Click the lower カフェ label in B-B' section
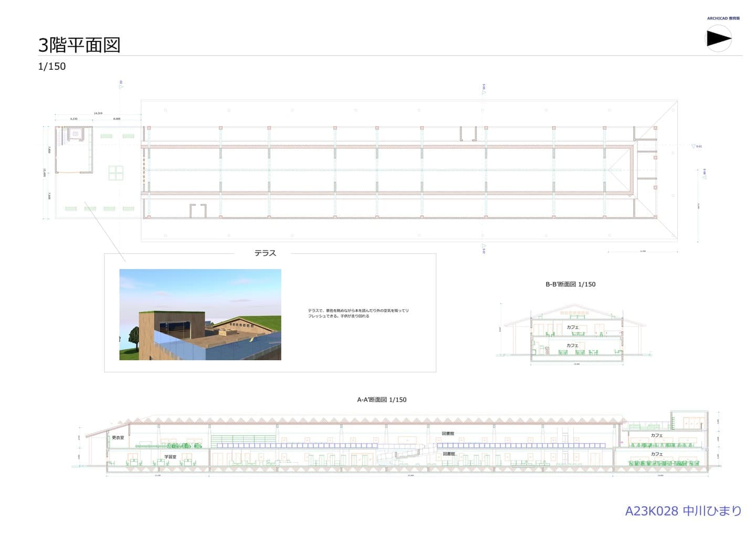 (572, 345)
